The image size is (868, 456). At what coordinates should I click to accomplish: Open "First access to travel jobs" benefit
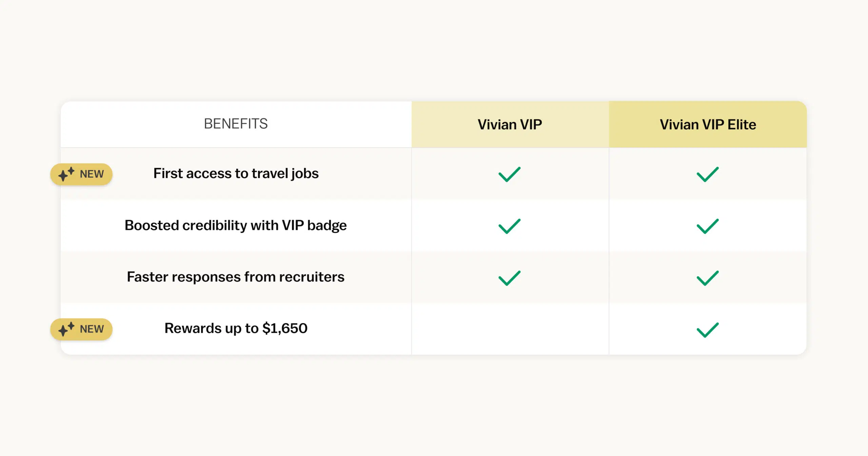point(236,173)
